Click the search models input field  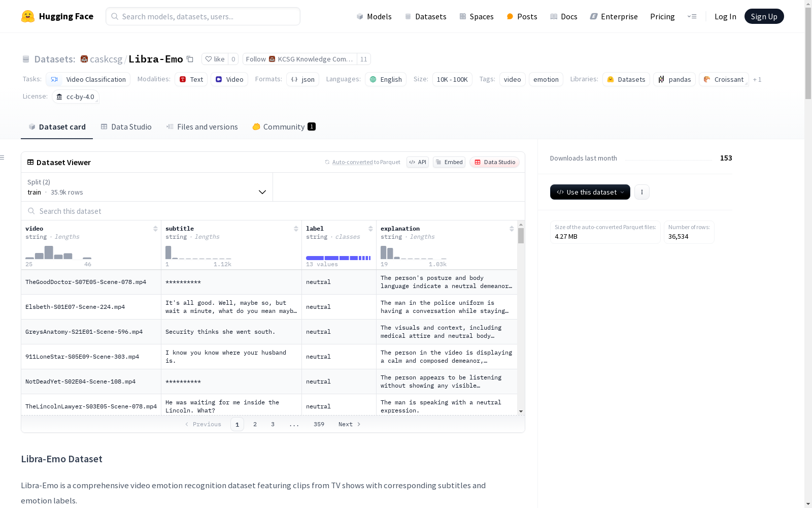(x=203, y=16)
